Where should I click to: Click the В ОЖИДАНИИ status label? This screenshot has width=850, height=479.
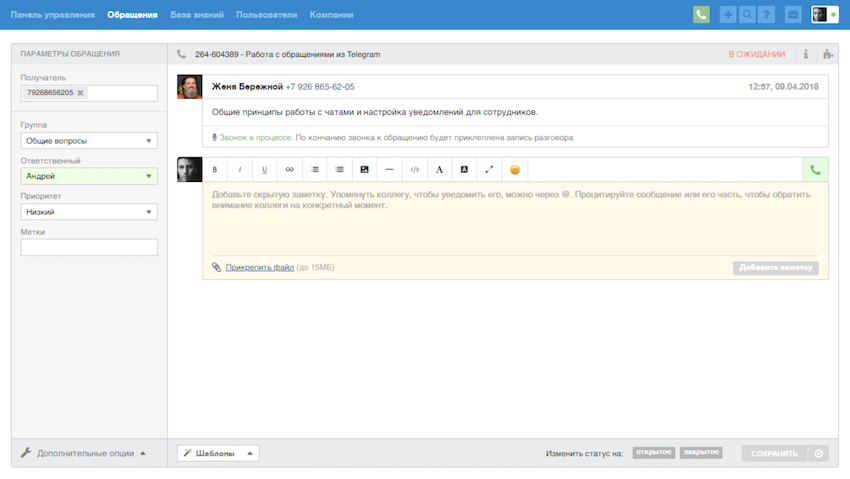click(757, 54)
